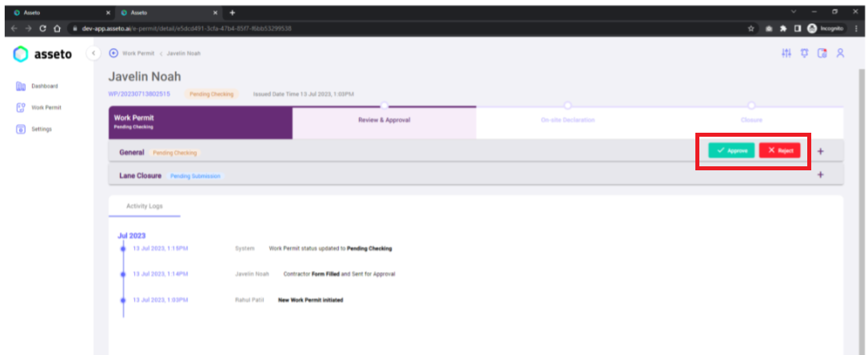Reload the page with browser refresh icon
This screenshot has height=355, width=868.
(x=42, y=28)
